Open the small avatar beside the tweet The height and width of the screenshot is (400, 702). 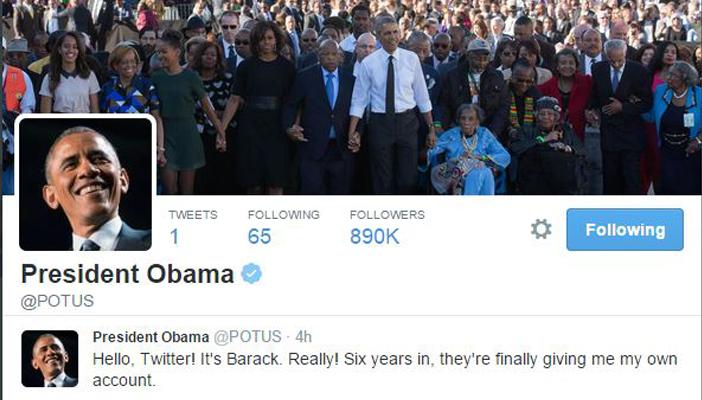pos(50,359)
